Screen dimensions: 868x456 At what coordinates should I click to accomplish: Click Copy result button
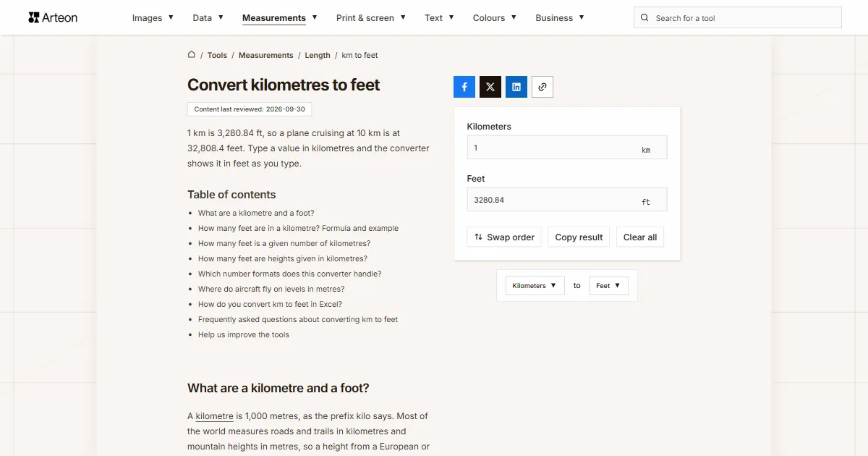tap(579, 237)
